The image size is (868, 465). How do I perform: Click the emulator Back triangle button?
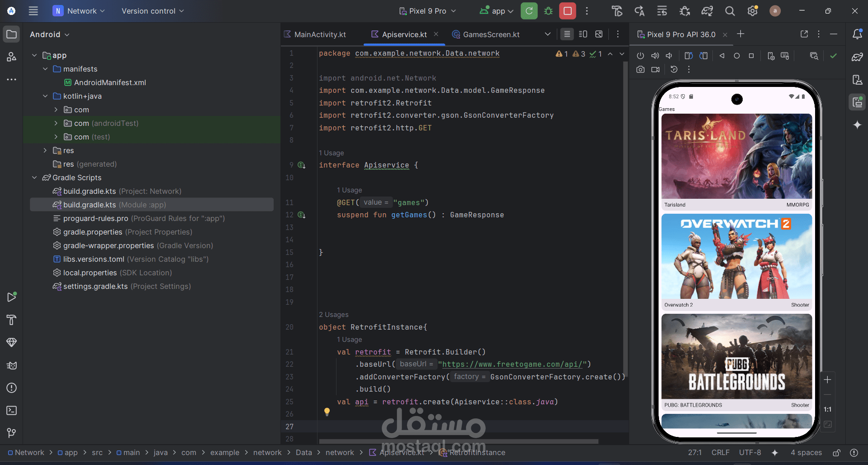coord(722,56)
